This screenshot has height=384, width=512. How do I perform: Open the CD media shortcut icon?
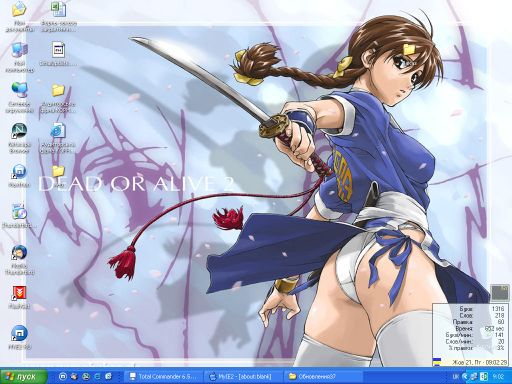19,212
